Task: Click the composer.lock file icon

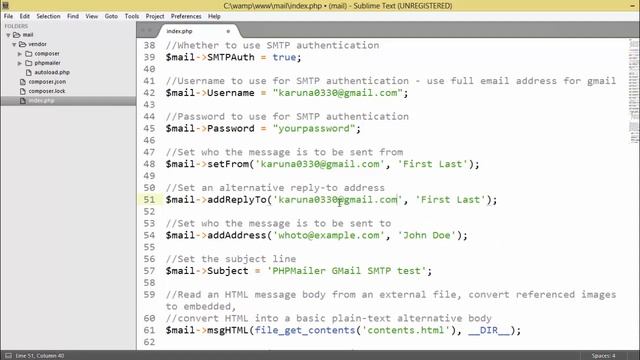Action: click(23, 91)
